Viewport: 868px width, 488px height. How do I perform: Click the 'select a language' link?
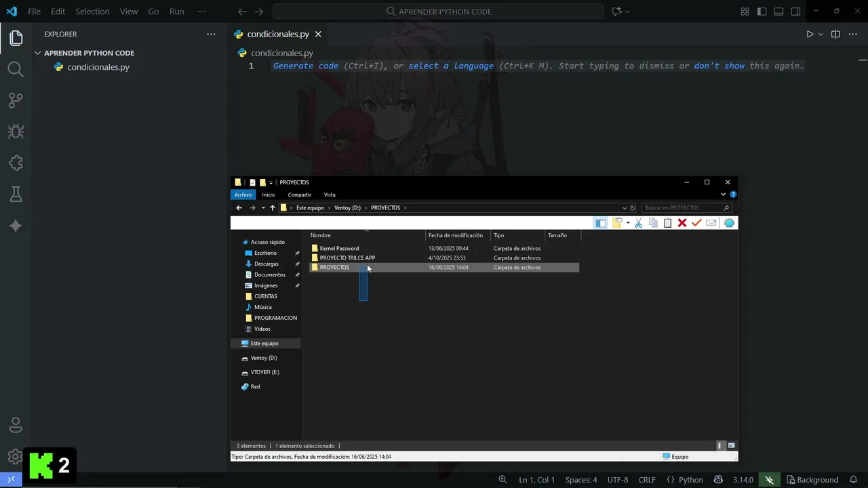coord(451,66)
